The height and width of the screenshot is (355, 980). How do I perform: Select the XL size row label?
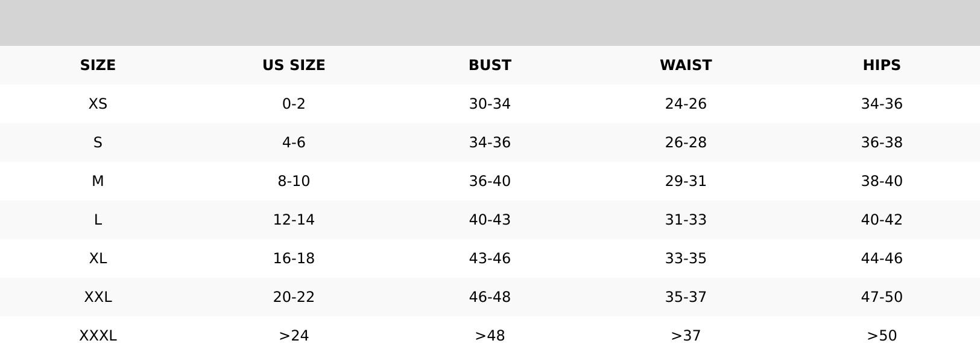pos(98,258)
